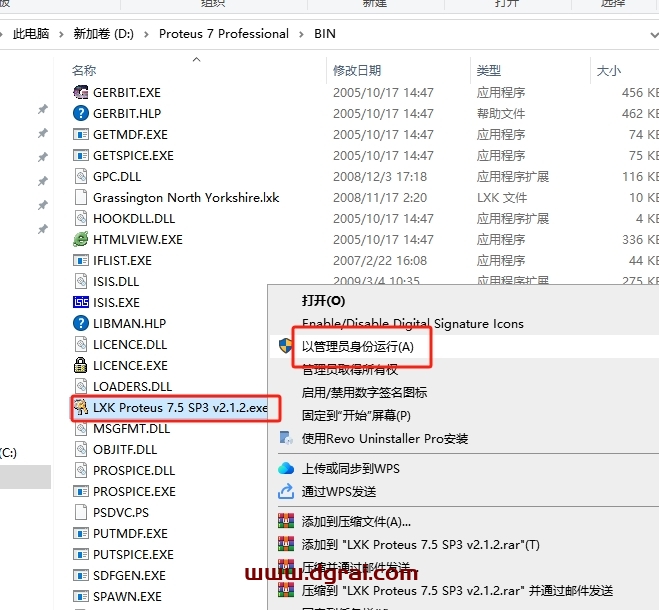Image resolution: width=659 pixels, height=610 pixels.
Task: Click the PROSPICE.EXE application icon
Action: tap(81, 491)
